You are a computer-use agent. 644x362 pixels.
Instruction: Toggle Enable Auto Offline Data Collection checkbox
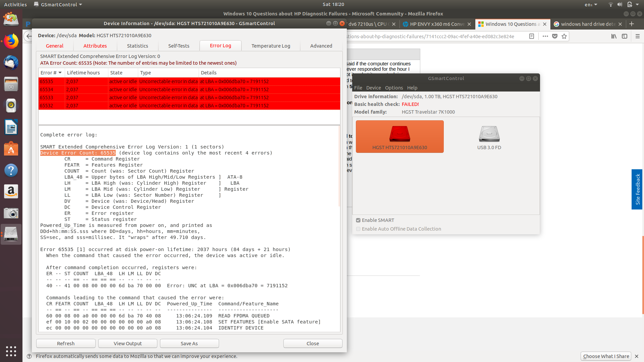358,229
